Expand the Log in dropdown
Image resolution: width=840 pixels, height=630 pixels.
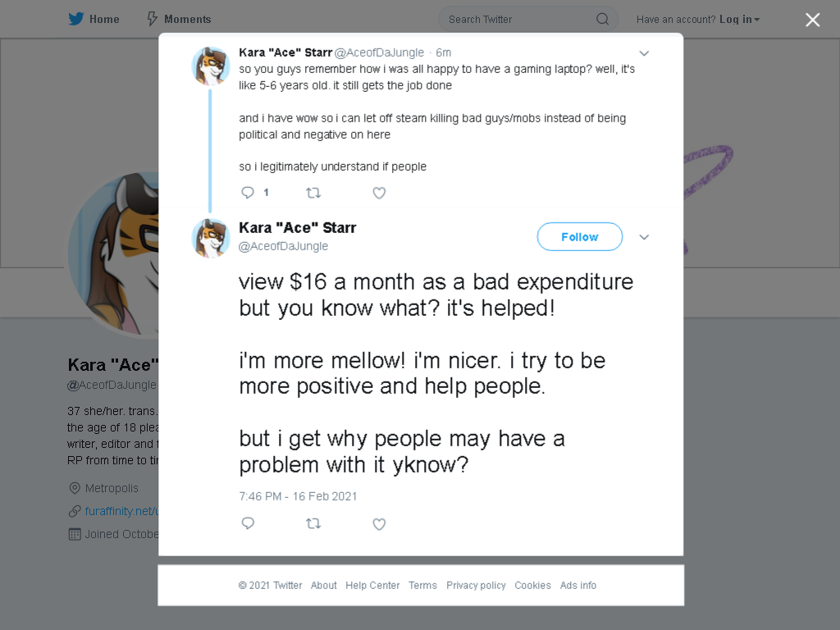pos(739,20)
